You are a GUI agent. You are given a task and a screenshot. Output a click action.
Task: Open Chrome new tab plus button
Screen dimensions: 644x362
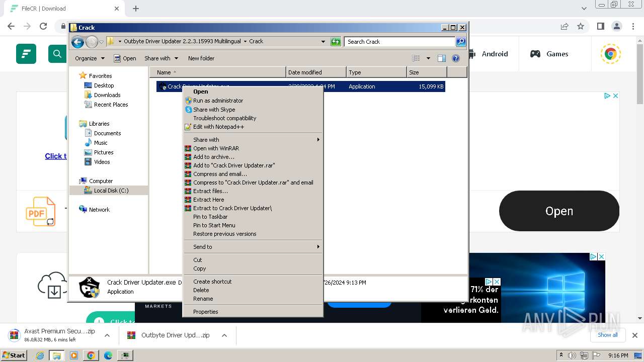tap(136, 9)
